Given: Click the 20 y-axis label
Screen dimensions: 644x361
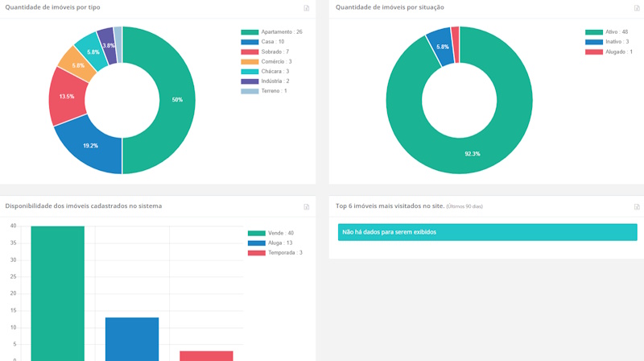Looking at the screenshot, I should 13,293.
